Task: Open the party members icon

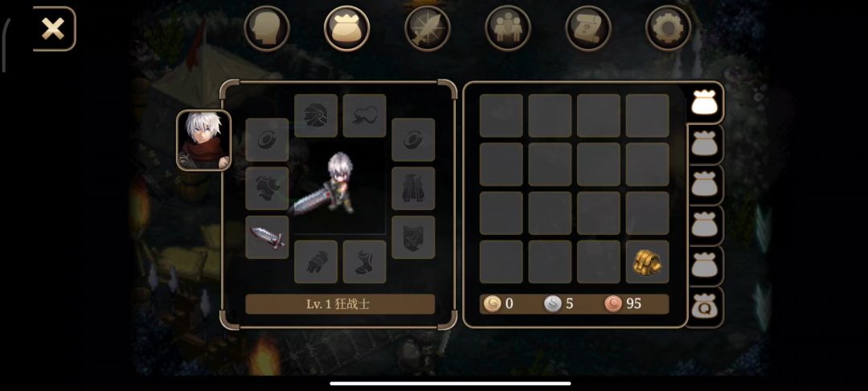Action: (x=508, y=28)
